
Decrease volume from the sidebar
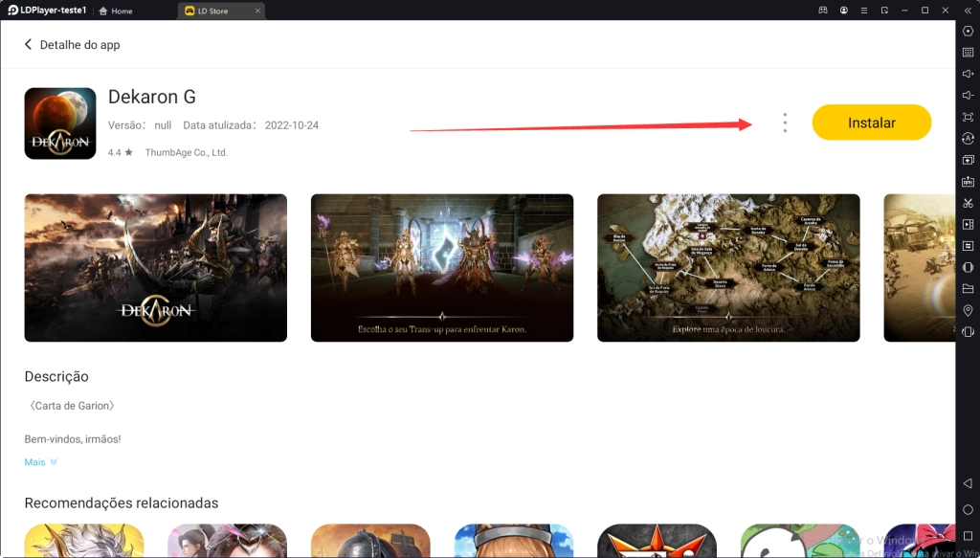(968, 96)
